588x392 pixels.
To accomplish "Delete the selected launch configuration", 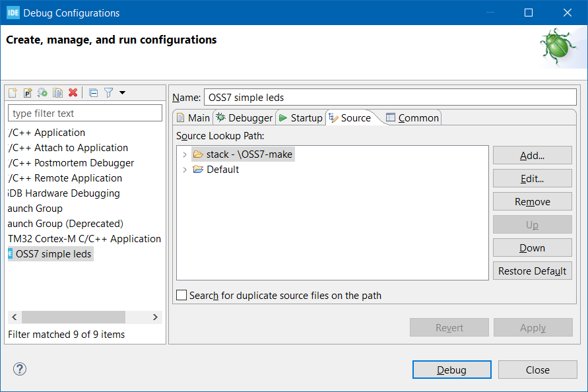I will click(73, 93).
